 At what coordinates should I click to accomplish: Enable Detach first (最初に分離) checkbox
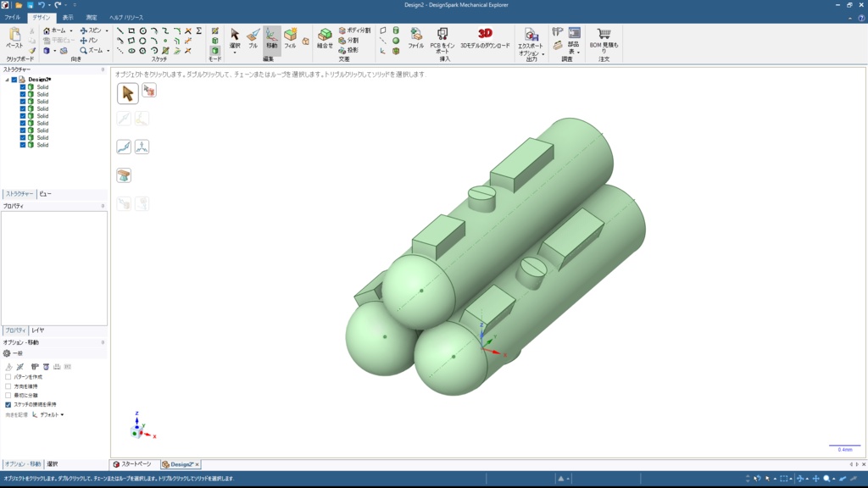pyautogui.click(x=8, y=395)
